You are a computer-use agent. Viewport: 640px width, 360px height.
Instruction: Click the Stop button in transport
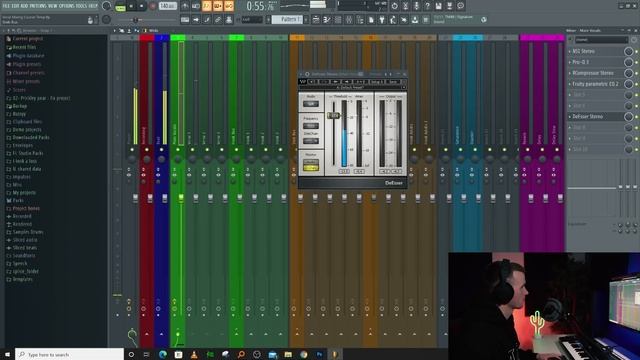[x=142, y=7]
